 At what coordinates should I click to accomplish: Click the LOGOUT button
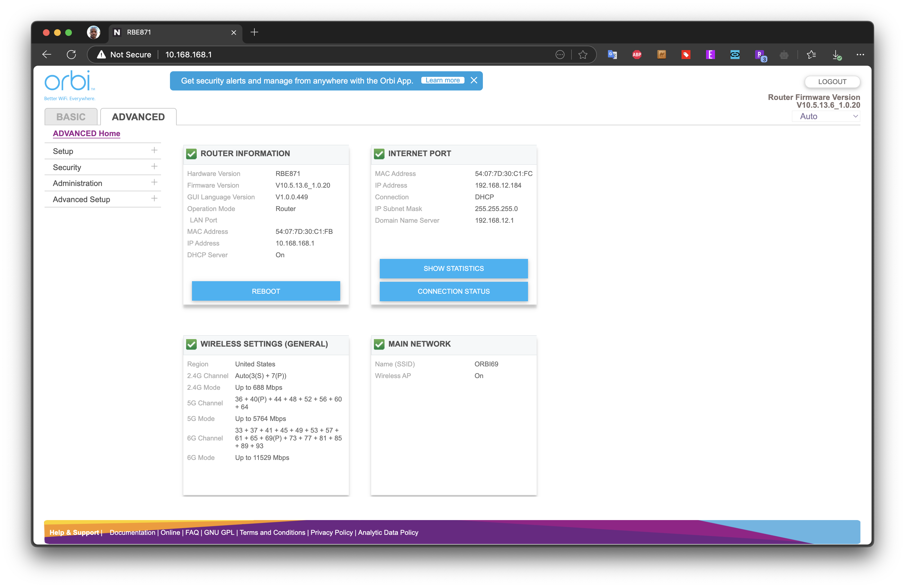(x=832, y=82)
